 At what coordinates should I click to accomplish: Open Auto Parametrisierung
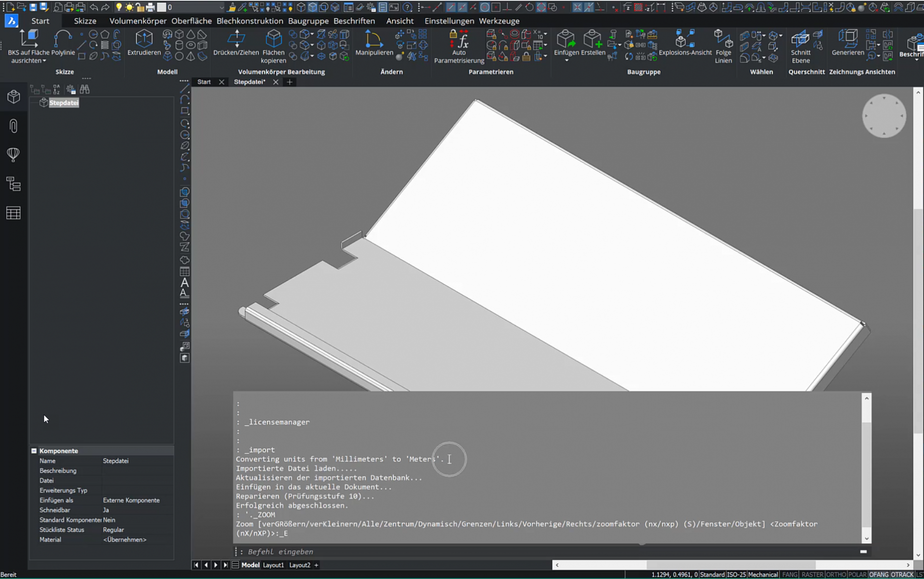tap(459, 46)
